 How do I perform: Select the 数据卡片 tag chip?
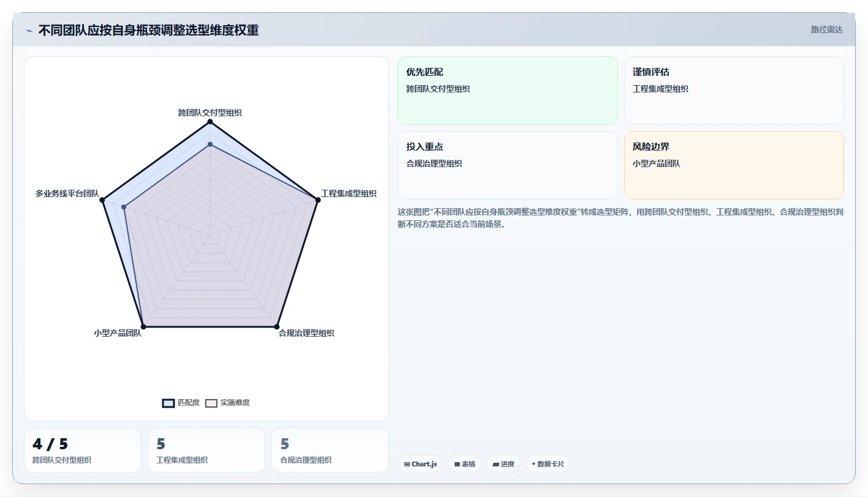tap(548, 464)
